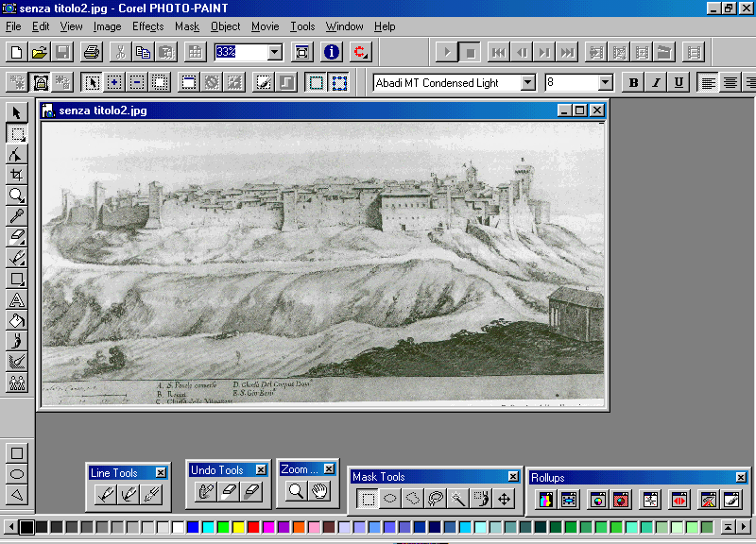The height and width of the screenshot is (544, 756).
Task: Click the Print icon in toolbar
Action: [x=91, y=52]
